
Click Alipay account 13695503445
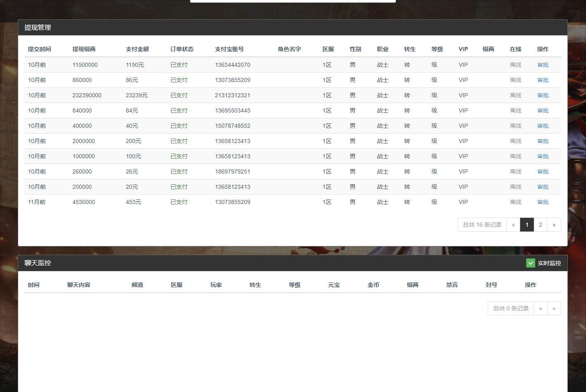233,110
